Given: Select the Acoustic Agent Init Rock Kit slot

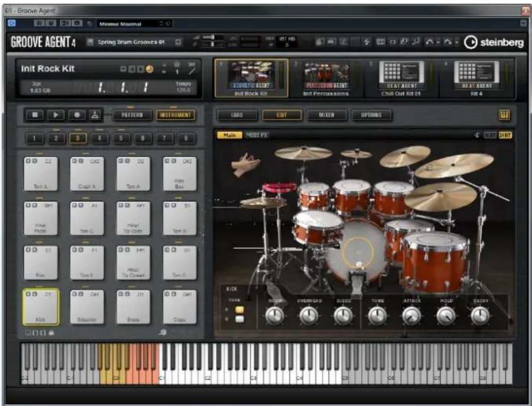Looking at the screenshot, I should tap(251, 78).
